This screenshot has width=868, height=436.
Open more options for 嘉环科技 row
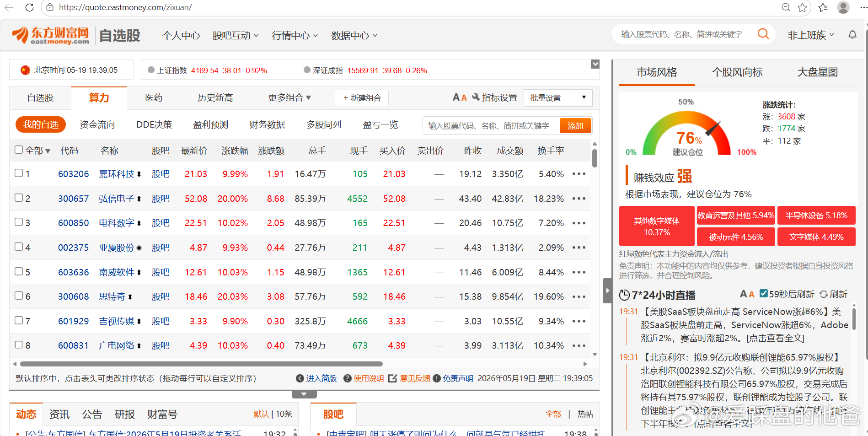click(x=579, y=174)
